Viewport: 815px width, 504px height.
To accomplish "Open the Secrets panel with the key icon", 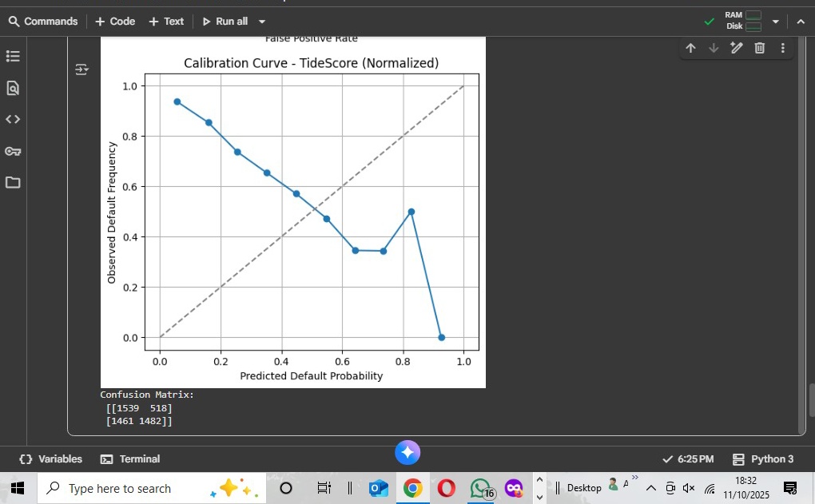I will point(13,151).
